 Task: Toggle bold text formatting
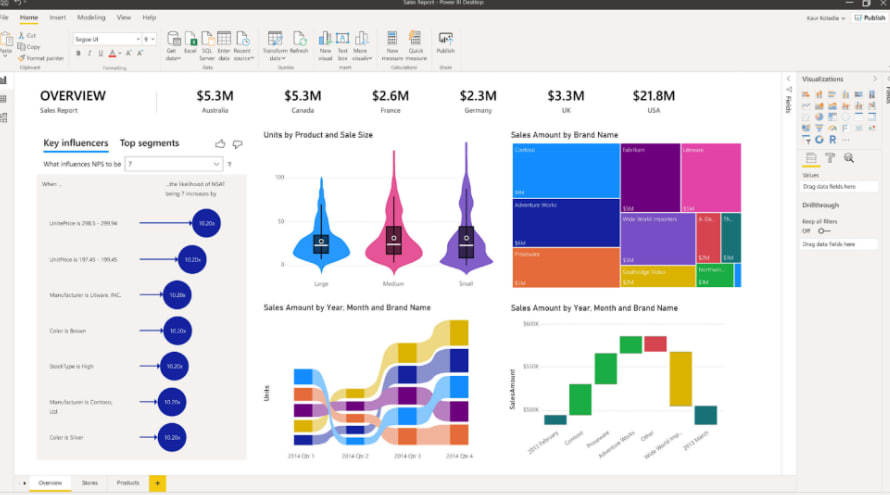tap(79, 53)
